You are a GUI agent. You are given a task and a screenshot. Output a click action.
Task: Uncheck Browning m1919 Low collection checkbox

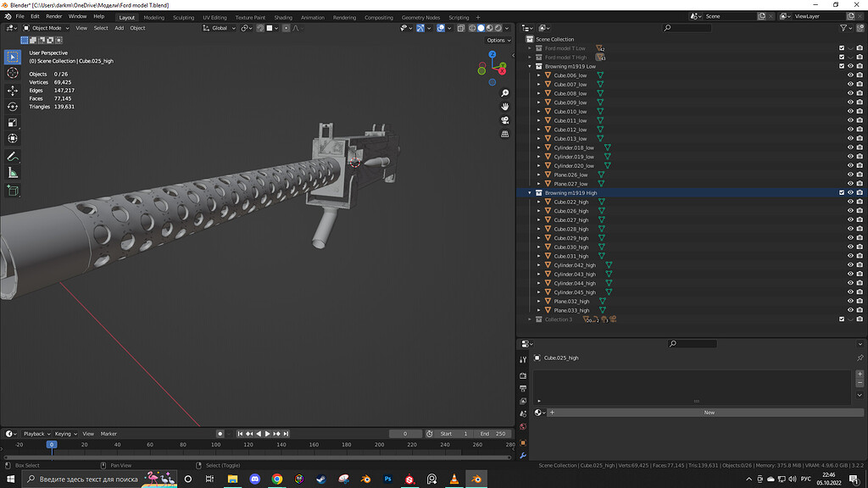pyautogui.click(x=842, y=66)
